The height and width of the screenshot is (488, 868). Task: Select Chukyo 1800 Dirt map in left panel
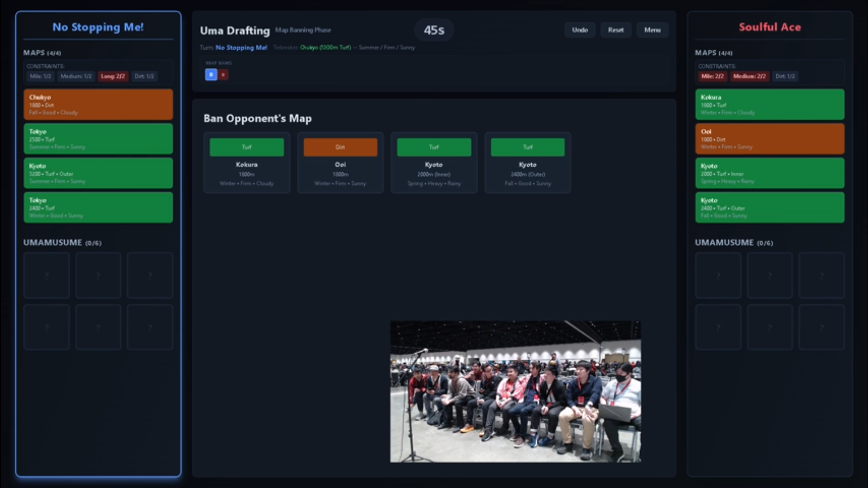98,104
